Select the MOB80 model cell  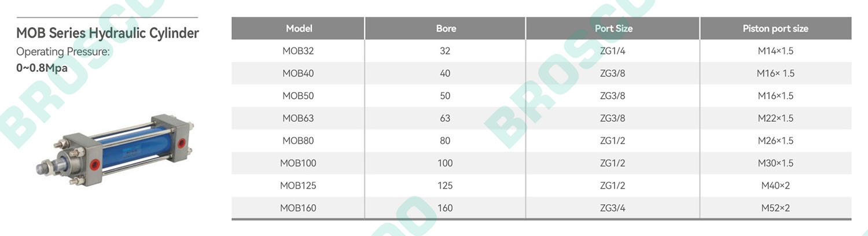[298, 141]
